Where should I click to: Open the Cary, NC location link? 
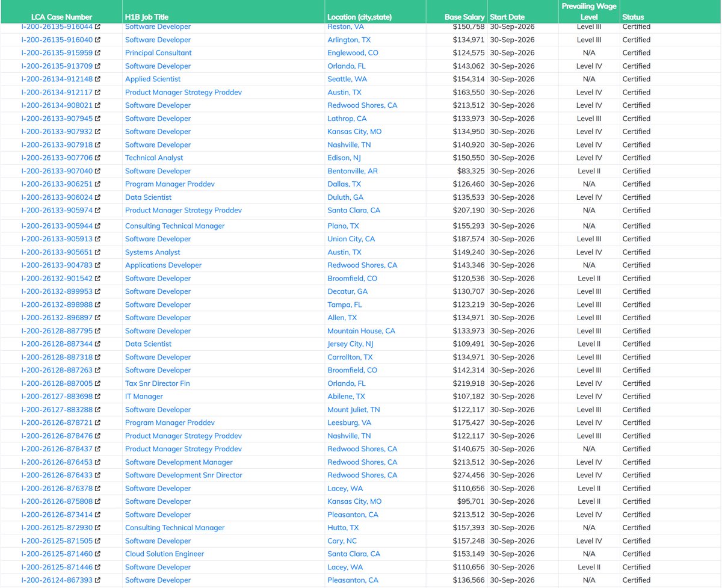(x=342, y=541)
